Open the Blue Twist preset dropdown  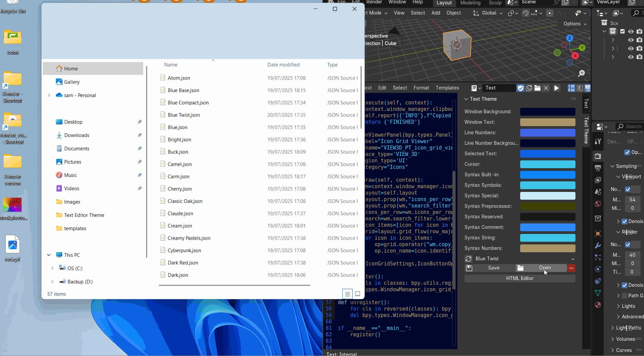click(525, 259)
